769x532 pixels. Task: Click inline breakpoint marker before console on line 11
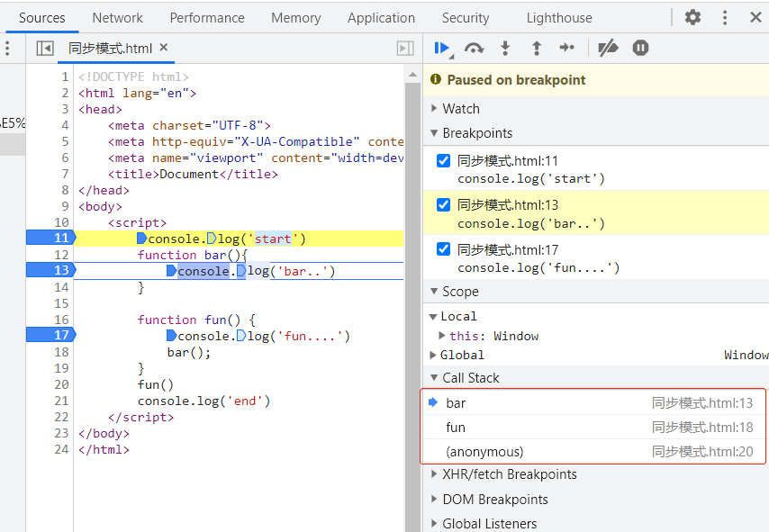click(x=141, y=239)
